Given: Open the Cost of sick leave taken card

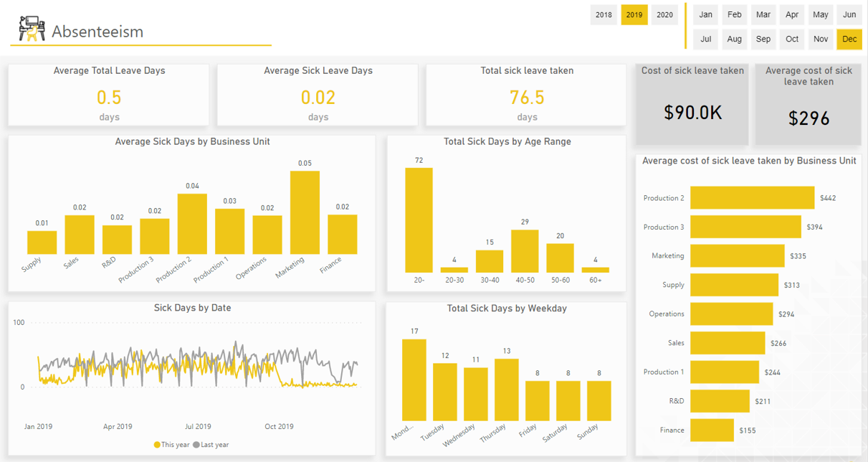Looking at the screenshot, I should [692, 104].
